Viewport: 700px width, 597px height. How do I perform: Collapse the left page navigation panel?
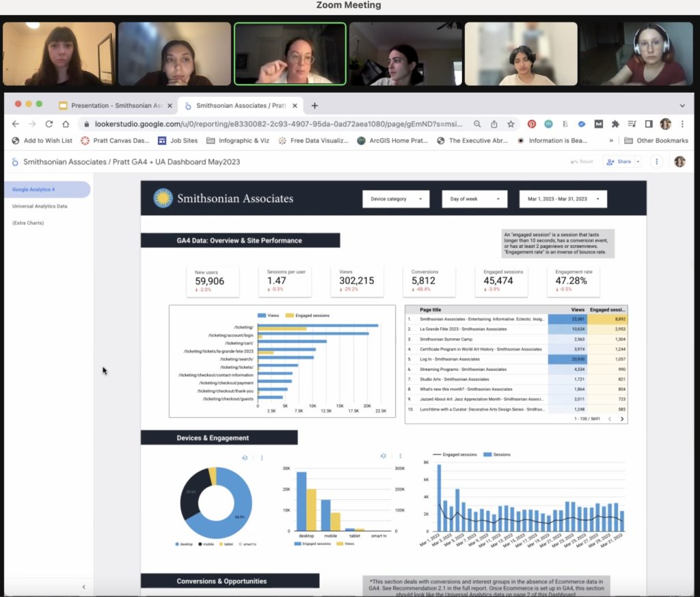point(83,587)
